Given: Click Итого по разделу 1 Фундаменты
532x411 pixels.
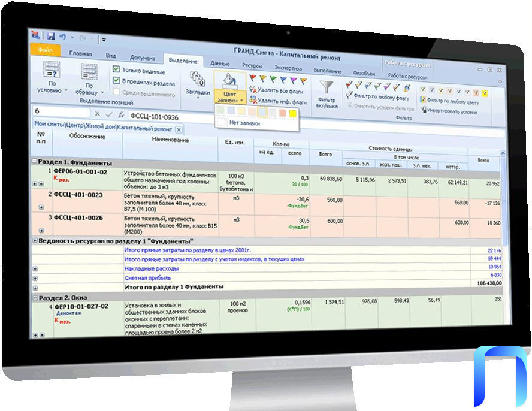Looking at the screenshot, I should pos(174,287).
